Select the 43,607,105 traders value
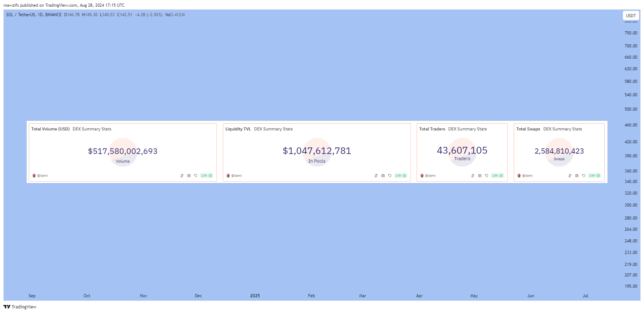Screen dimensions: 644x313 pos(462,150)
